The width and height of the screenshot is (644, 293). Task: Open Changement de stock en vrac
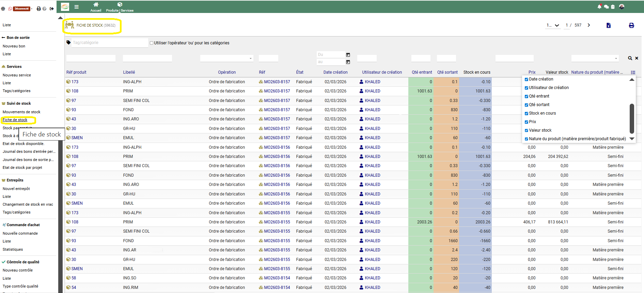tap(28, 204)
